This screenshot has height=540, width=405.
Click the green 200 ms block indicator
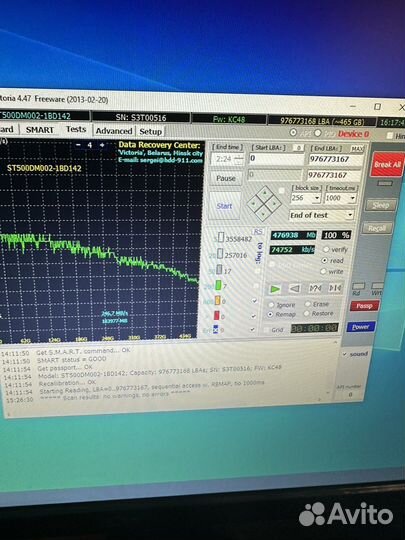218,285
